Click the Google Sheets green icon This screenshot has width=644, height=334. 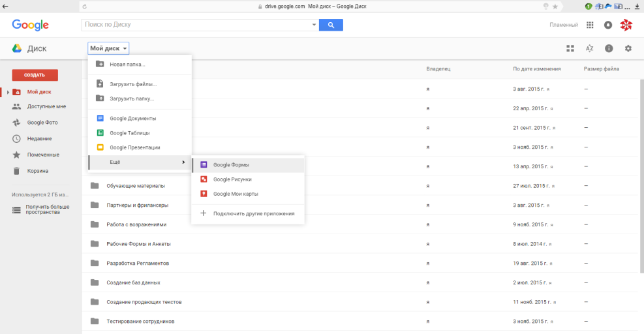point(100,132)
